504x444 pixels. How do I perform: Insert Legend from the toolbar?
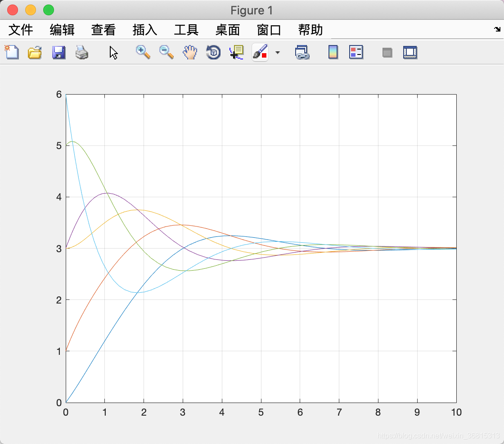[356, 52]
